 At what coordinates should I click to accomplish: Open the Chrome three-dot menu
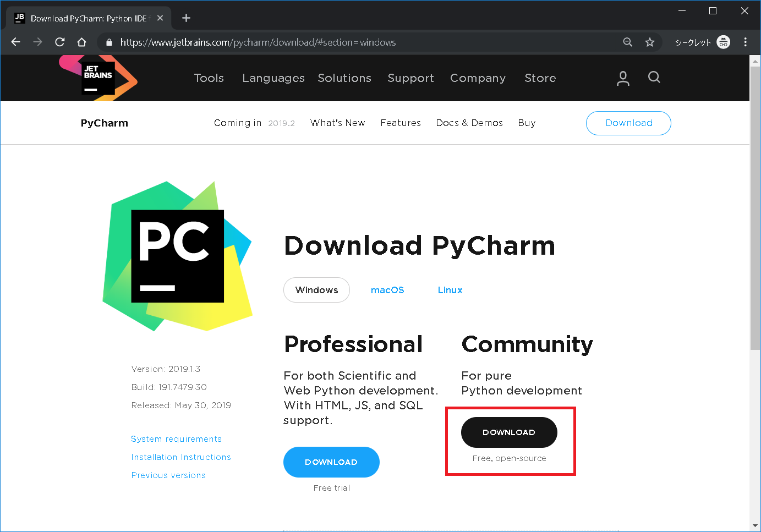[746, 42]
